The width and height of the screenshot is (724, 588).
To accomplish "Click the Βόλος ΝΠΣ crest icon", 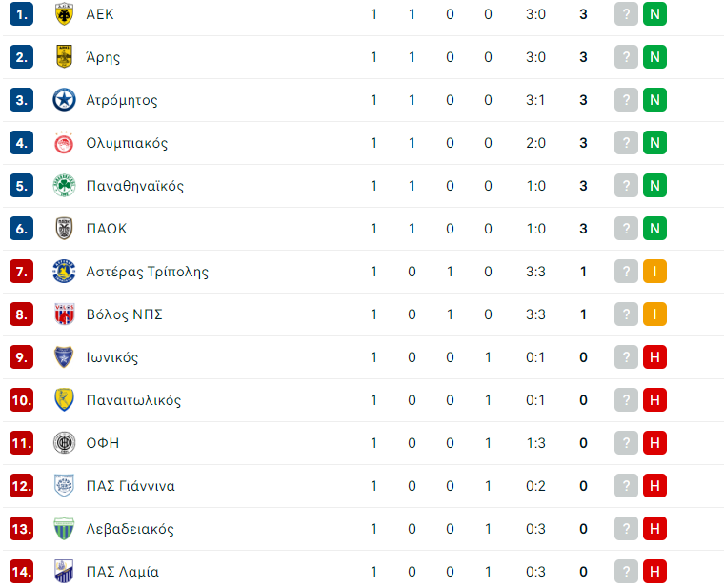I will pyautogui.click(x=64, y=314).
